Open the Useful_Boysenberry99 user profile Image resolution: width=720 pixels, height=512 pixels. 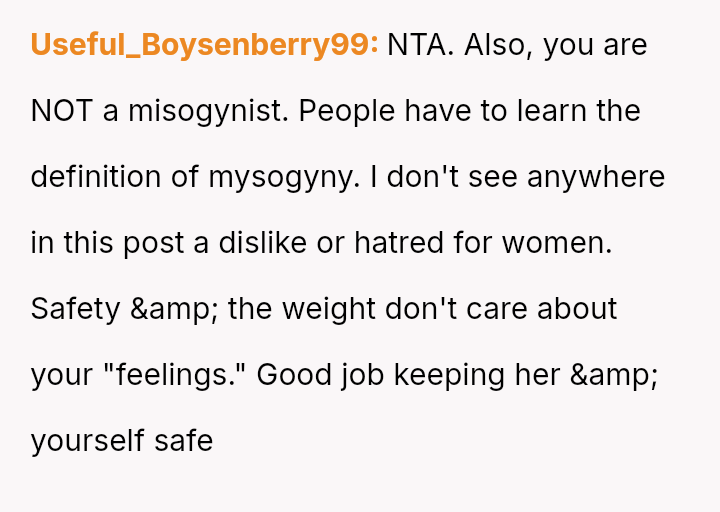(x=204, y=45)
